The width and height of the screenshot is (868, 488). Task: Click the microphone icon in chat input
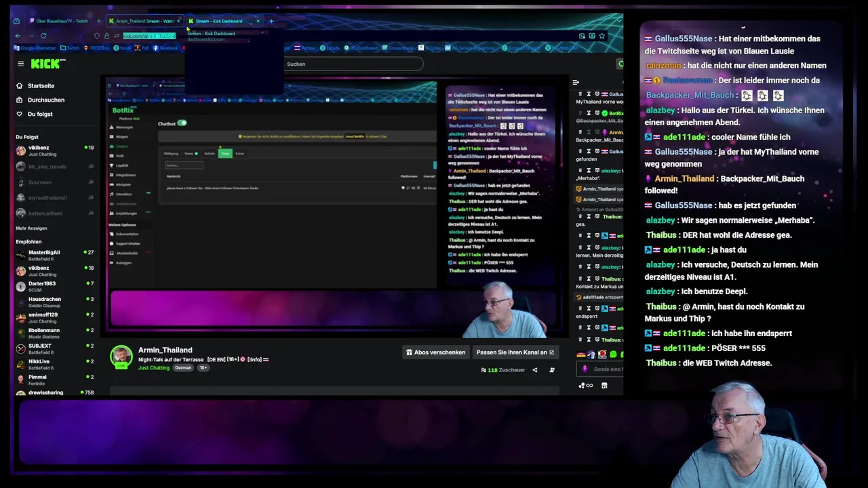pyautogui.click(x=585, y=369)
